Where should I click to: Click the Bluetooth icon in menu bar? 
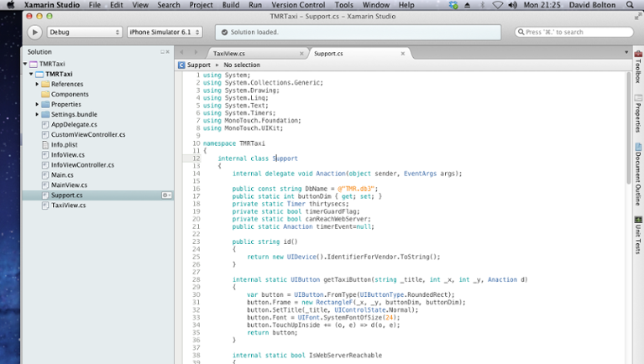(483, 5)
